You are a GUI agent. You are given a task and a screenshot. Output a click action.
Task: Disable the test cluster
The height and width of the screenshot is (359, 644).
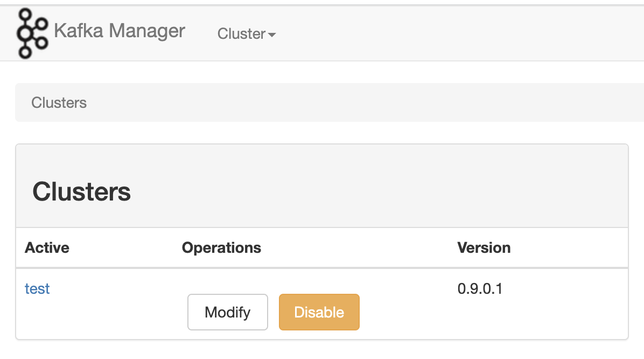tap(319, 312)
